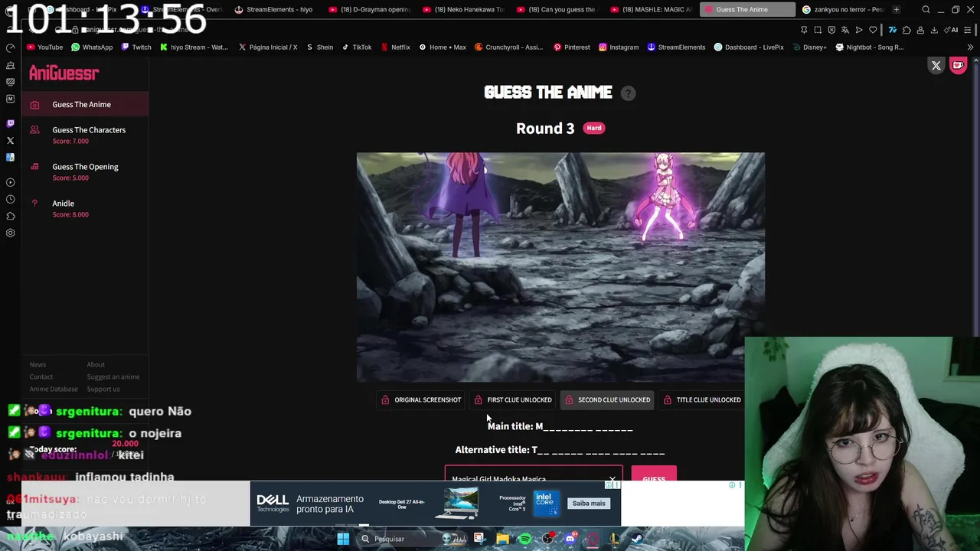Click the X social icon on page

pos(936,66)
